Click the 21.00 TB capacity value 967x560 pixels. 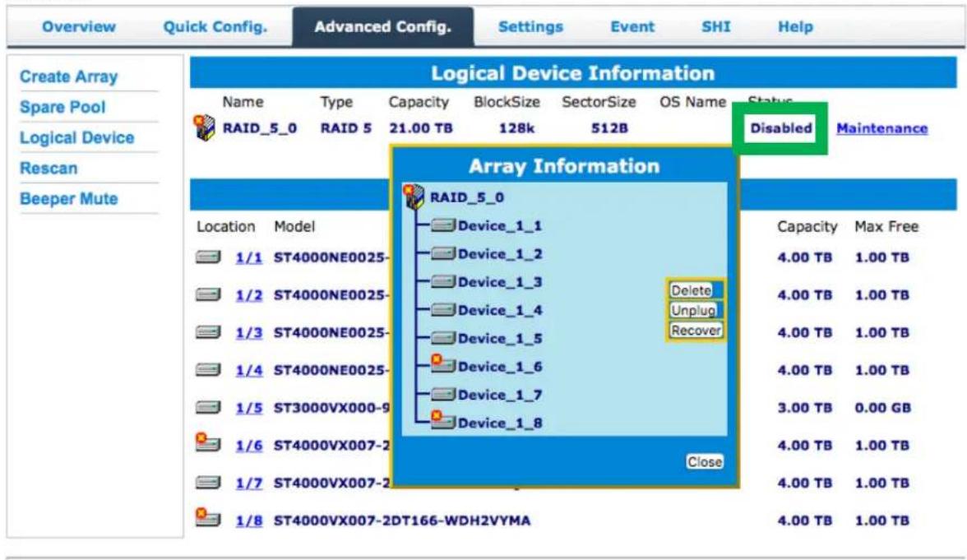421,128
